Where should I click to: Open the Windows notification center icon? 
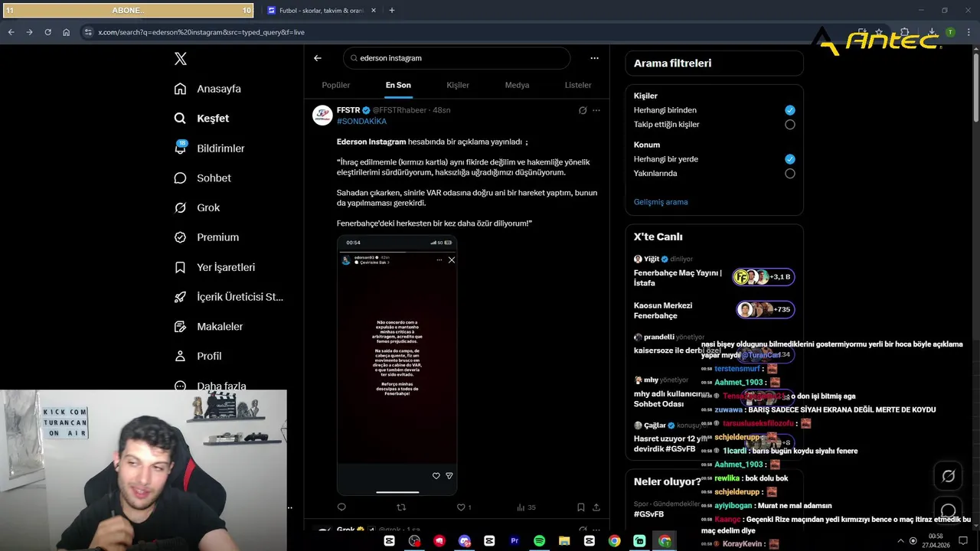click(963, 541)
